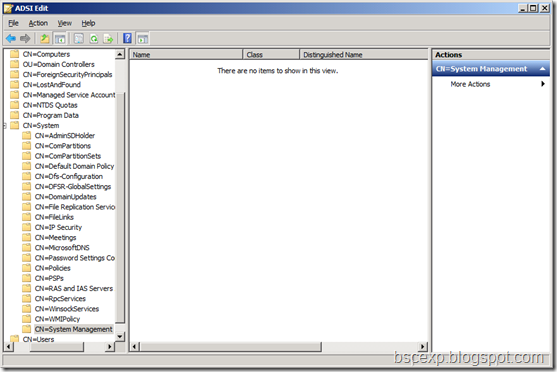Select CN=ComPartitionSets tree node
This screenshot has width=557, height=372.
click(68, 156)
